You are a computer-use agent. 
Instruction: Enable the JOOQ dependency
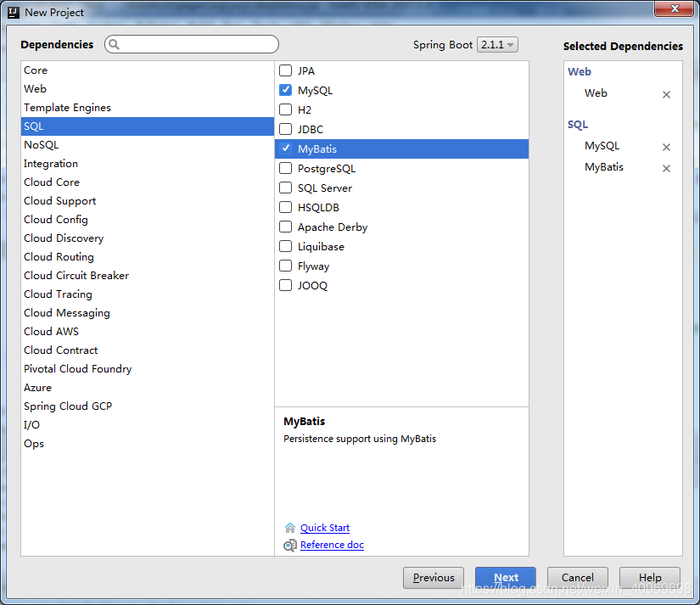pyautogui.click(x=285, y=285)
